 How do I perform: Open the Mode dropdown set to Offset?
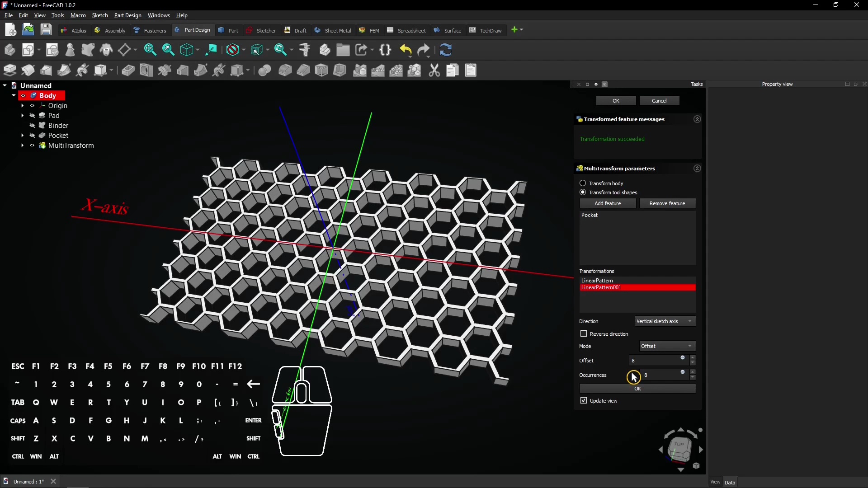point(667,346)
